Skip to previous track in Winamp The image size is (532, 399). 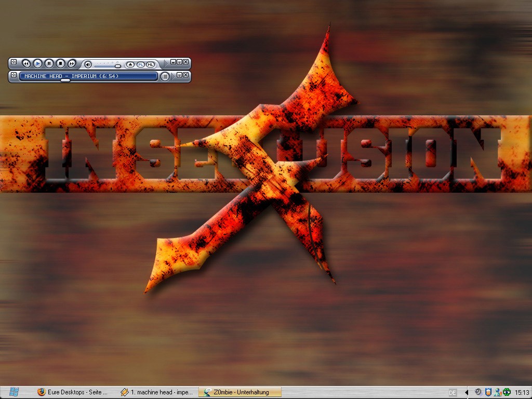coord(26,63)
